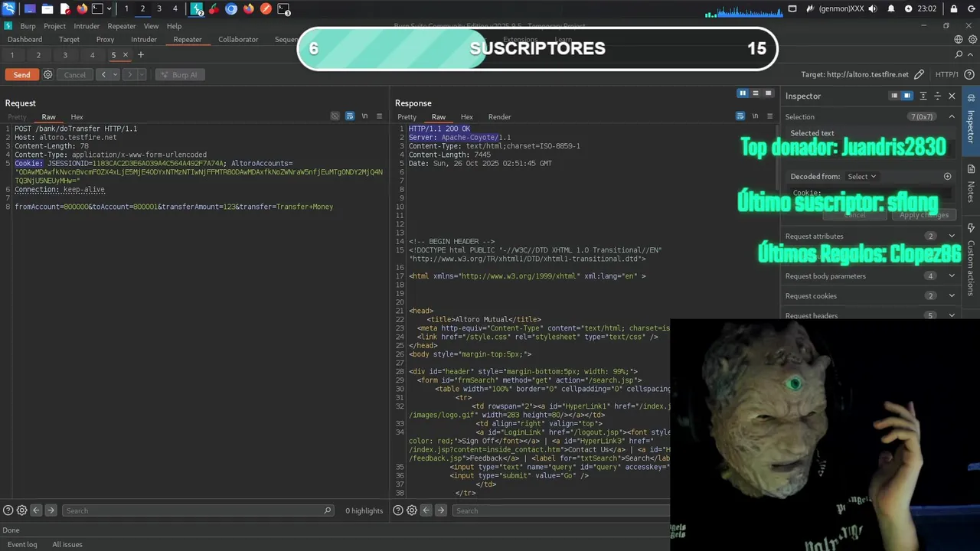
Task: Open Burp settings gear at top right
Action: pos(971,40)
